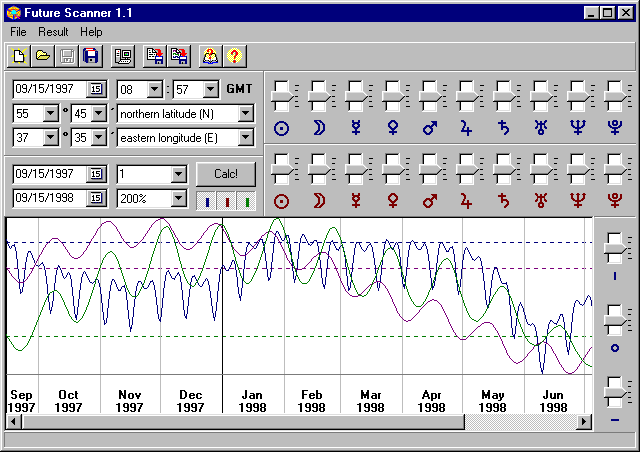
Task: Expand the northern latitude (N) dropdown
Action: pyautogui.click(x=246, y=114)
